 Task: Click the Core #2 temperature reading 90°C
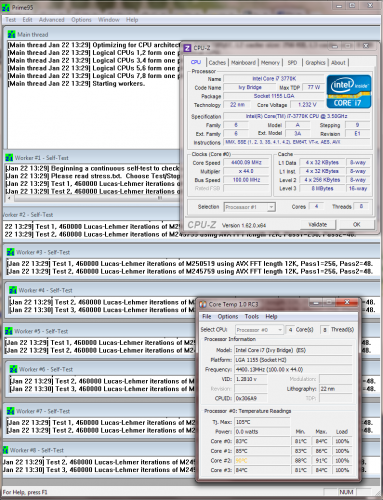pyautogui.click(x=262, y=461)
